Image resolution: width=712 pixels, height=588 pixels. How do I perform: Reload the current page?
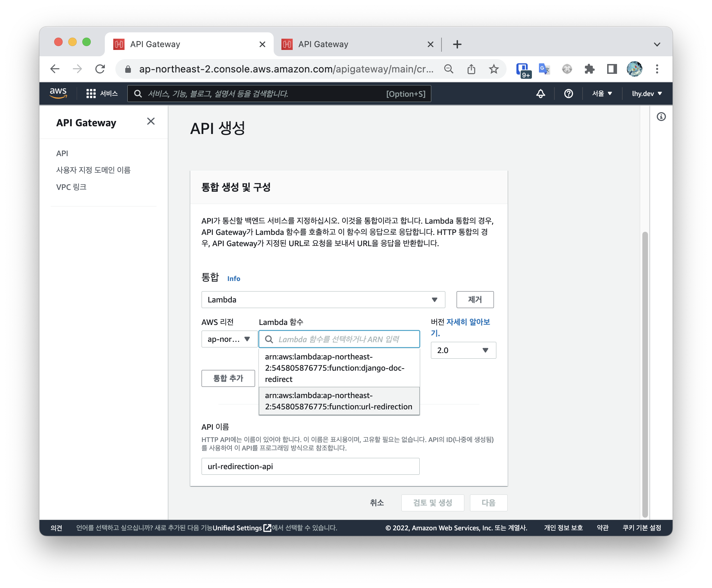point(100,69)
